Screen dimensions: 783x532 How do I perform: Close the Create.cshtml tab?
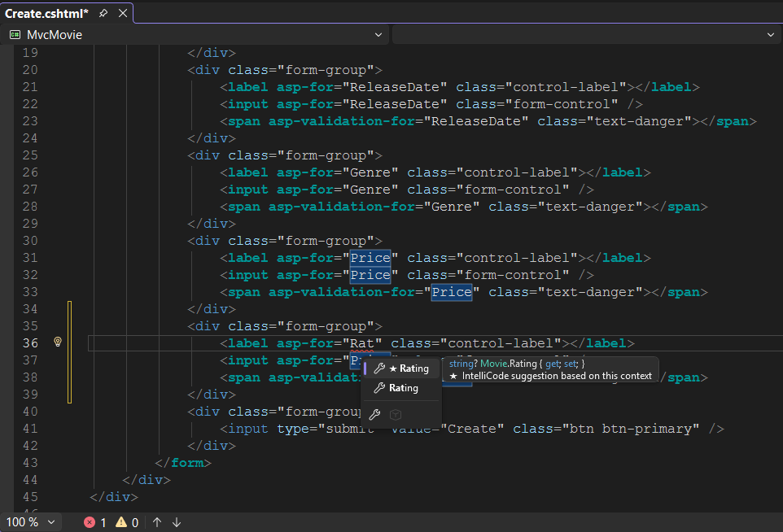tap(123, 13)
